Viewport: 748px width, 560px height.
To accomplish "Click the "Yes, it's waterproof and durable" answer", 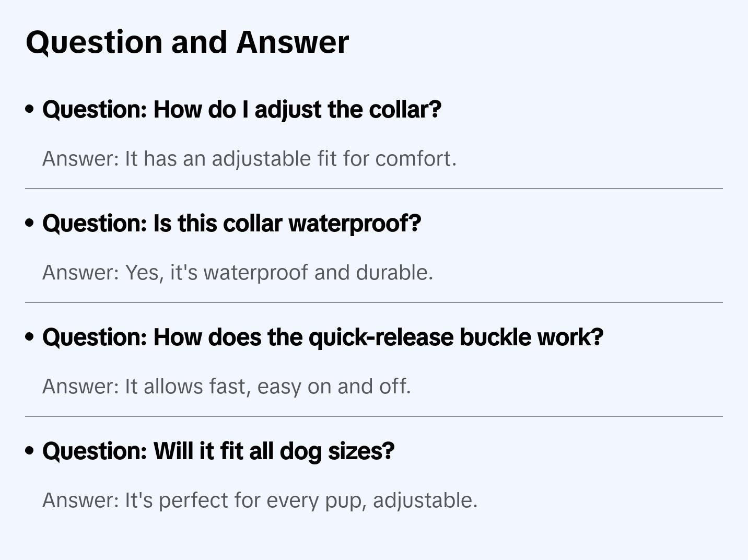I will pyautogui.click(x=238, y=273).
